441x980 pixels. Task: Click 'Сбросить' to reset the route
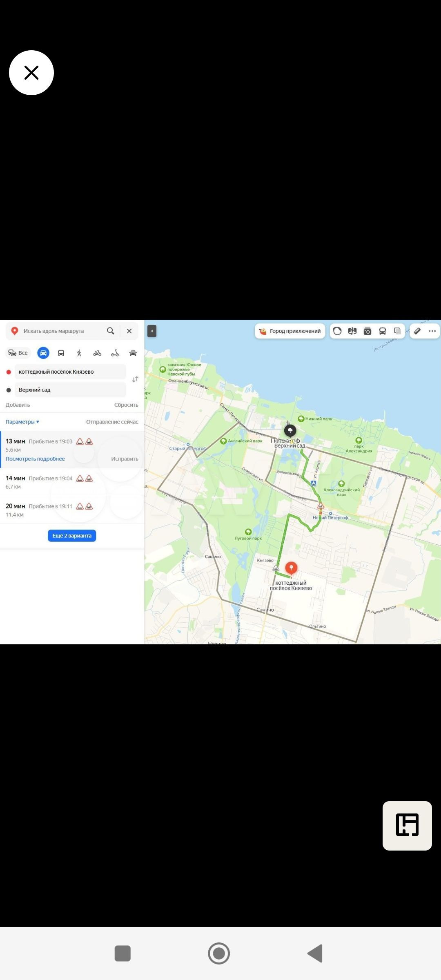pos(126,405)
